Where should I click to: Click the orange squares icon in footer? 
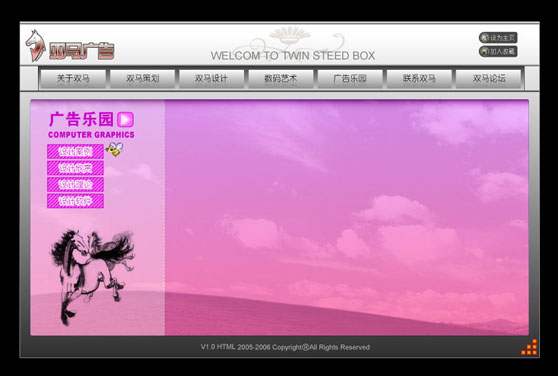click(530, 347)
